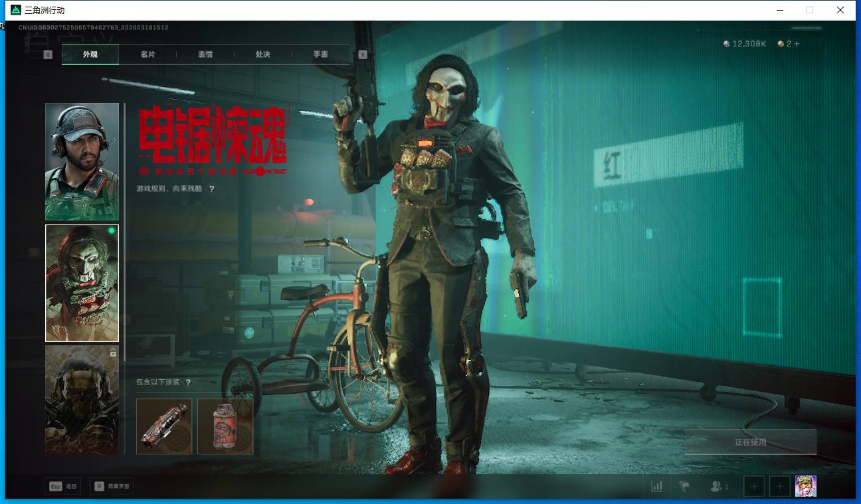Screen dimensions: 861x504
Task: Open the flag icon in bottom bar
Action: (684, 487)
